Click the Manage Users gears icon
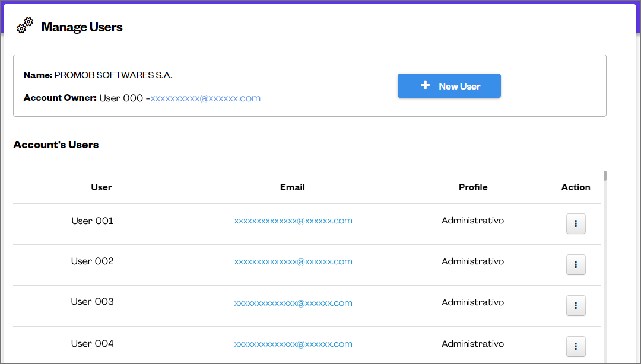This screenshot has width=641, height=364. 25,25
